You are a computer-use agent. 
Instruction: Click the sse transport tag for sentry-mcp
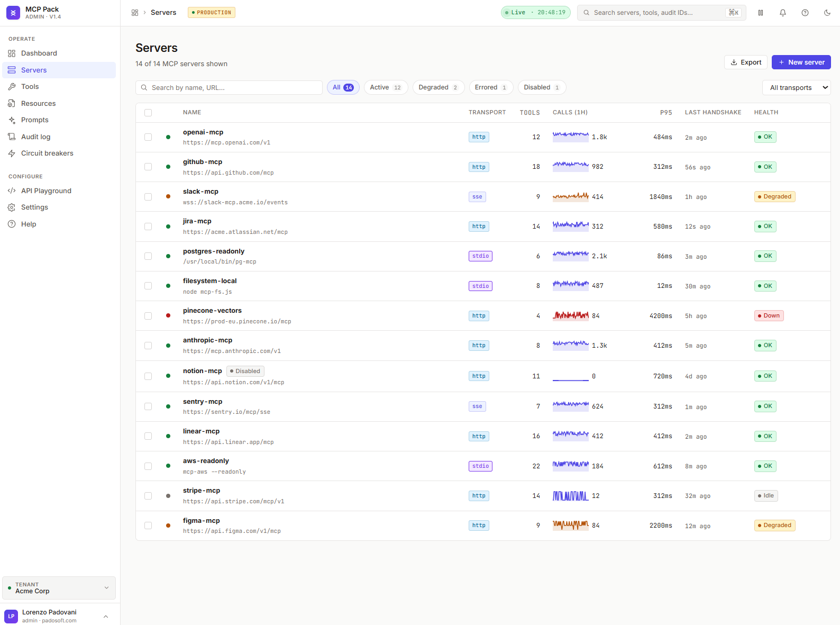(477, 406)
